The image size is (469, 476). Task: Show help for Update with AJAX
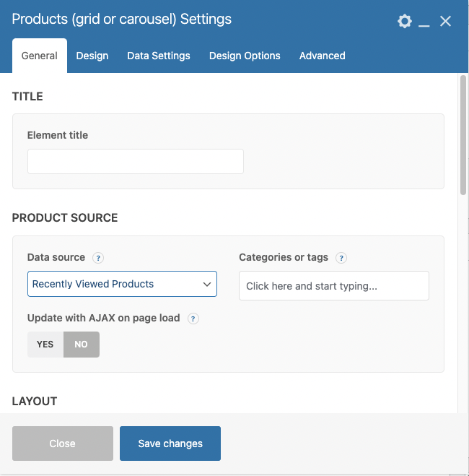(x=193, y=319)
